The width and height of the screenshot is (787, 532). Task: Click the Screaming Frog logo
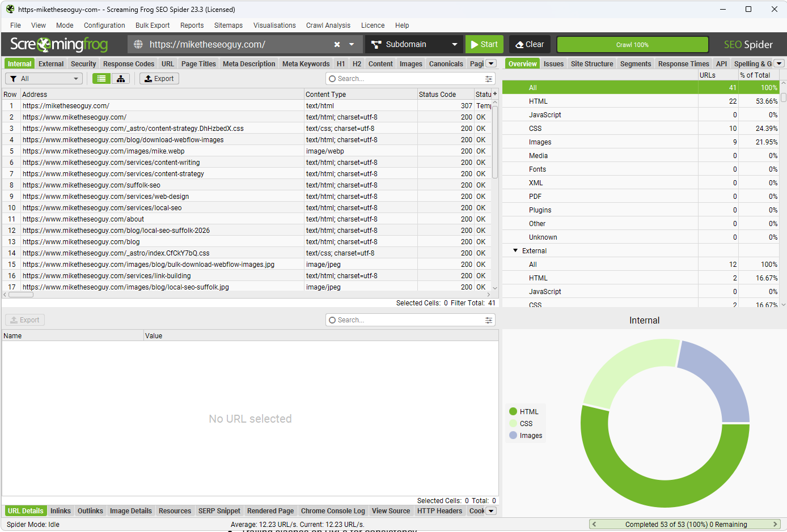pyautogui.click(x=58, y=44)
